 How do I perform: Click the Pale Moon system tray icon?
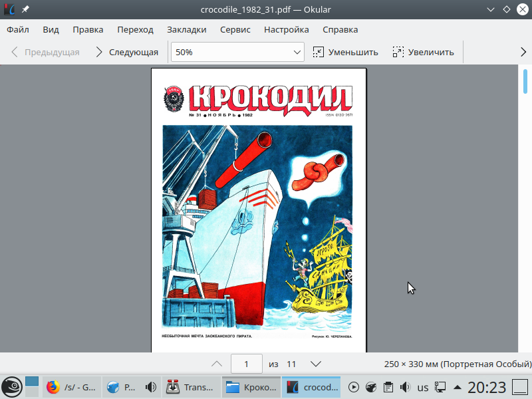tap(371, 387)
